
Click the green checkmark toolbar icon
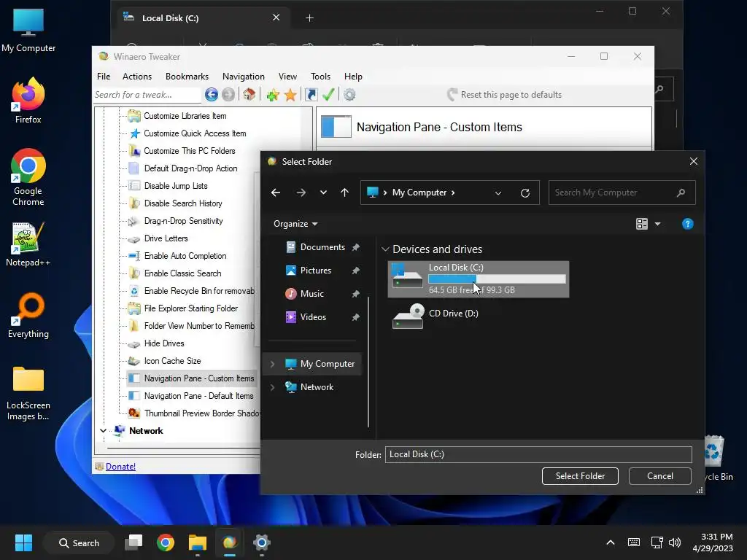coord(328,95)
